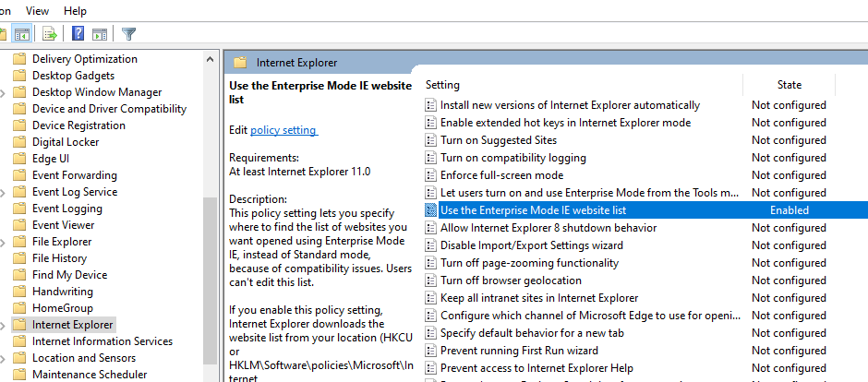Select File Explorer in the tree
The height and width of the screenshot is (382, 868).
(62, 242)
